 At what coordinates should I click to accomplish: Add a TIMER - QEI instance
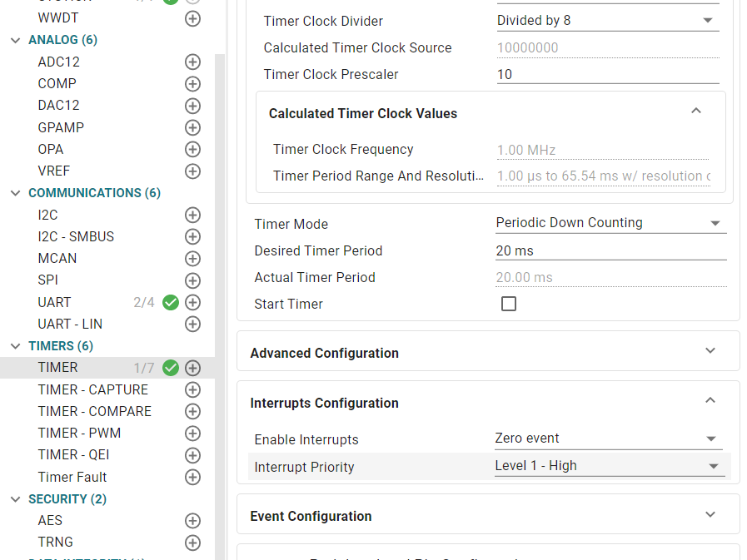tap(192, 455)
